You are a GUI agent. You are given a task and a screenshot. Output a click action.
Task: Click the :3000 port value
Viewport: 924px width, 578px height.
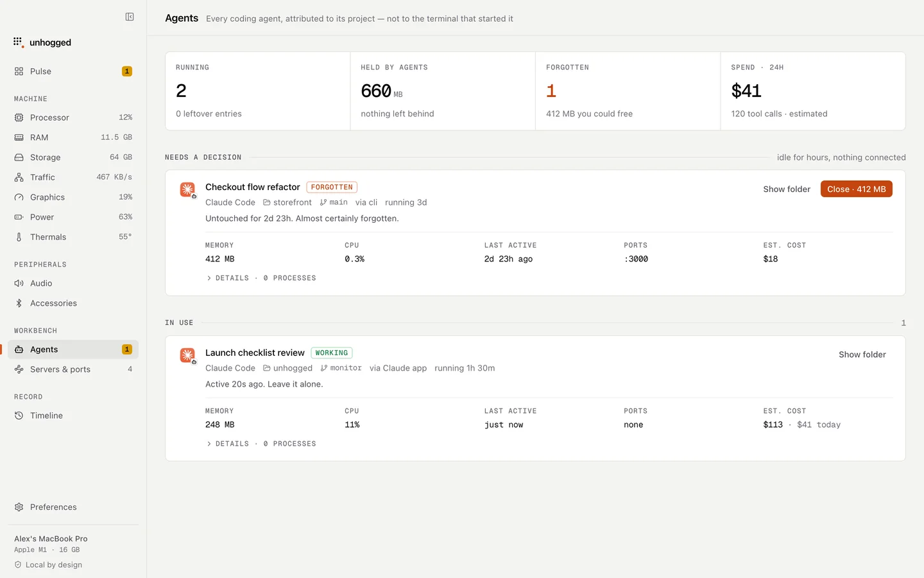tap(636, 259)
